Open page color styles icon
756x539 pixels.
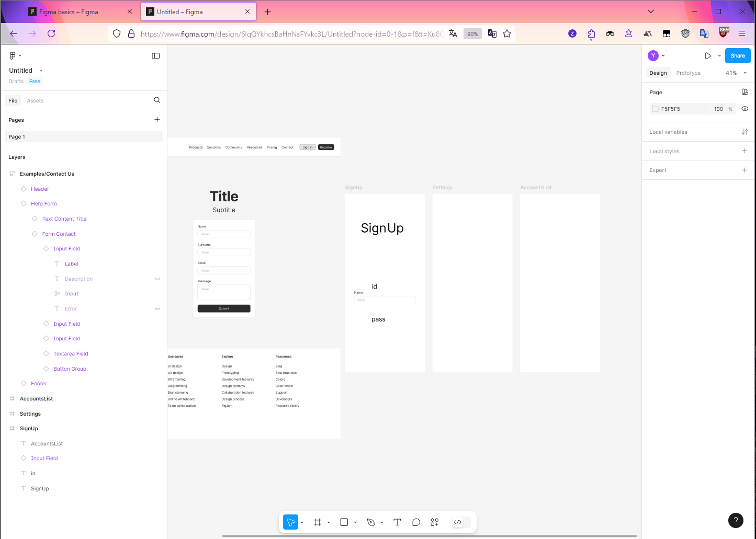[x=744, y=92]
